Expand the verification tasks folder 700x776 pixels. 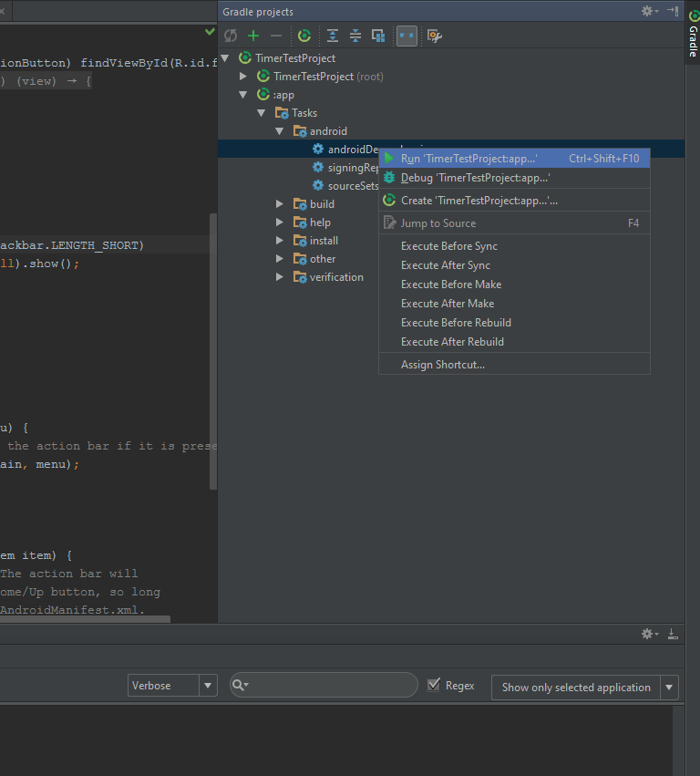point(280,277)
